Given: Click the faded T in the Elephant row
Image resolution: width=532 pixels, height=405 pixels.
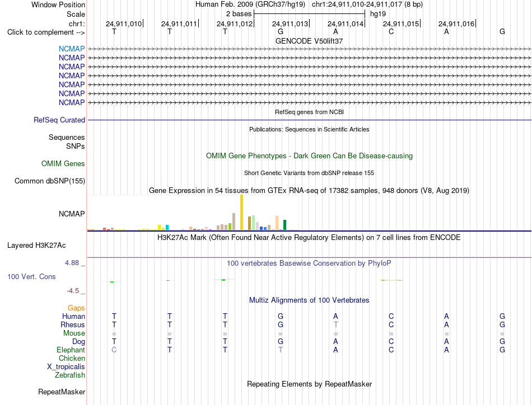Looking at the screenshot, I should [x=280, y=350].
